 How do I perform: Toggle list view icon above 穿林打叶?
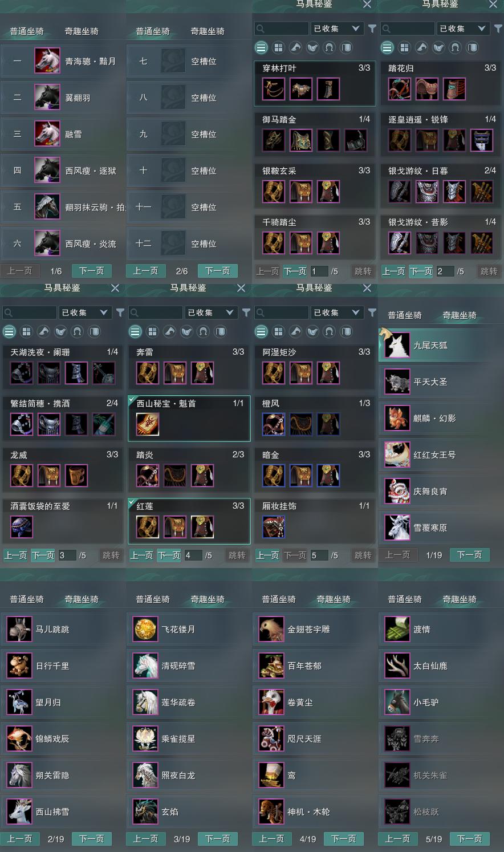tap(261, 47)
